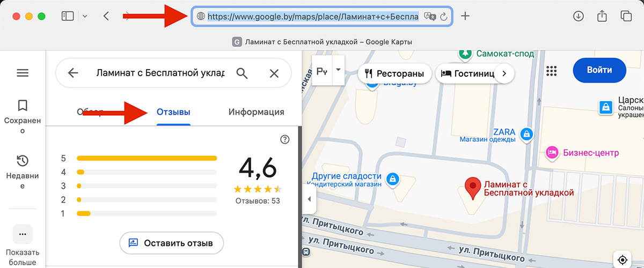Open a new tab with the plus button
Screen dimensions: 644x268
point(465,16)
